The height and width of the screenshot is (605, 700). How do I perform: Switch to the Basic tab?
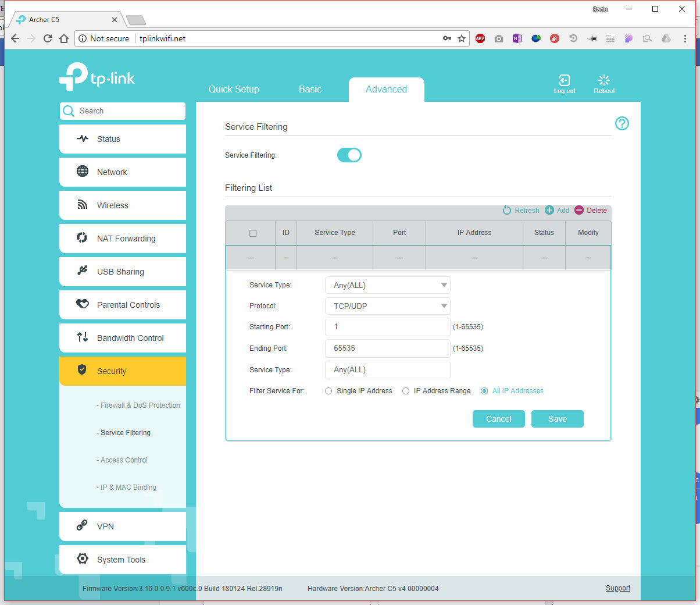coord(310,89)
